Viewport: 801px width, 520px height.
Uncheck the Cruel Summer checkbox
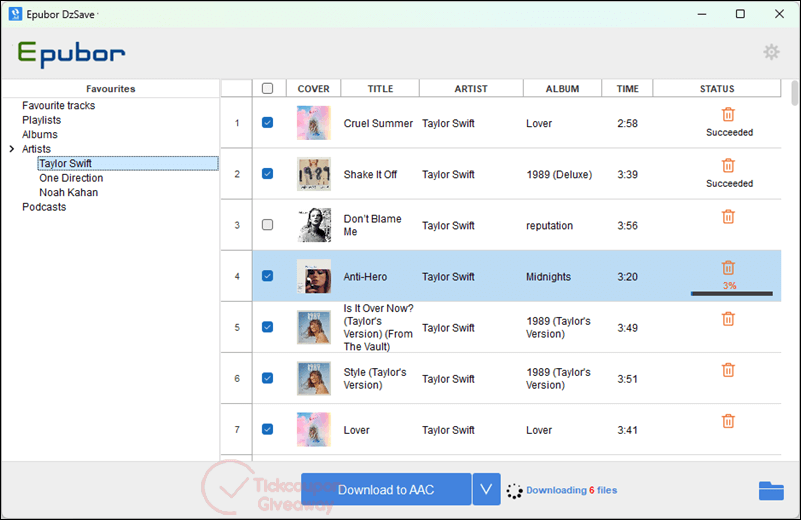click(x=267, y=123)
